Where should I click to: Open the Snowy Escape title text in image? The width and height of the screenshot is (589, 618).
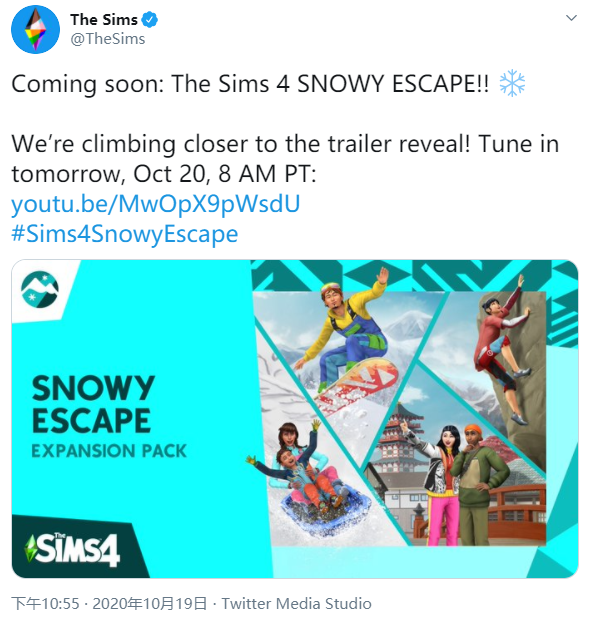pos(93,404)
